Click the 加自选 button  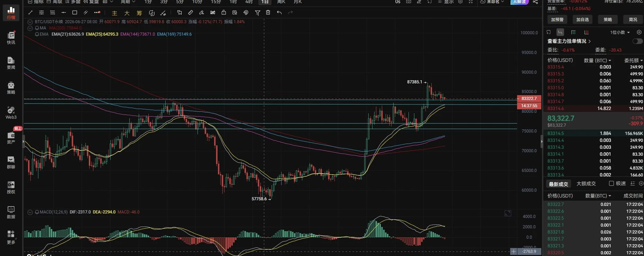coord(582,20)
